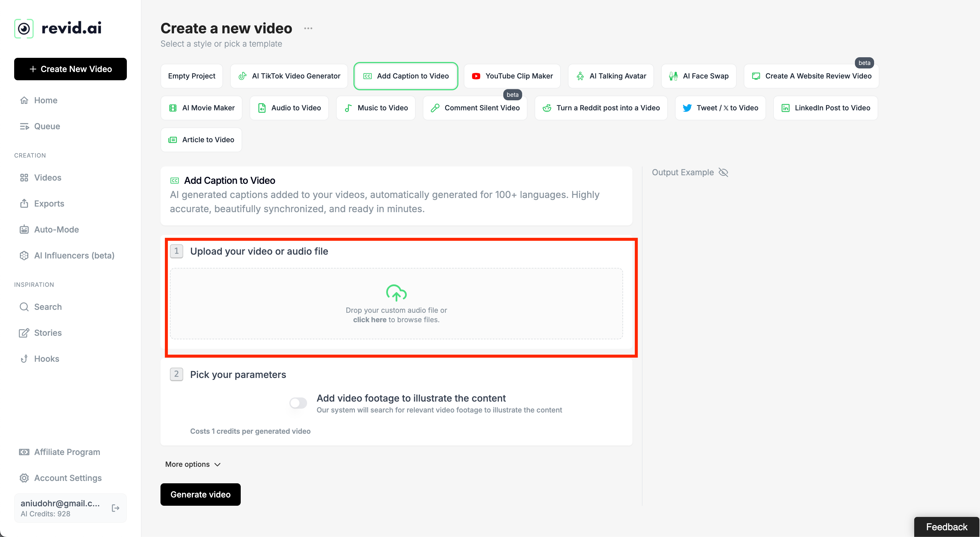The image size is (980, 537).
Task: Select the YouTube Clip Maker template
Action: [512, 76]
